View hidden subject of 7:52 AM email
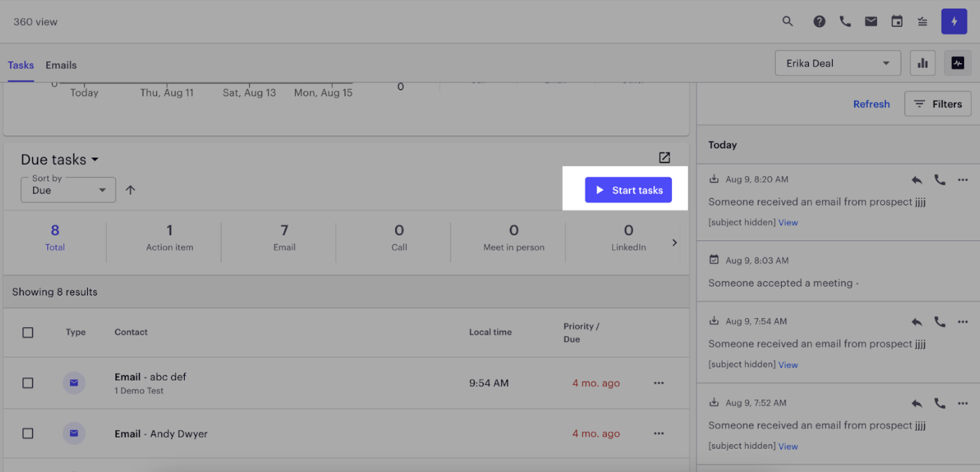The image size is (980, 472). click(x=788, y=446)
